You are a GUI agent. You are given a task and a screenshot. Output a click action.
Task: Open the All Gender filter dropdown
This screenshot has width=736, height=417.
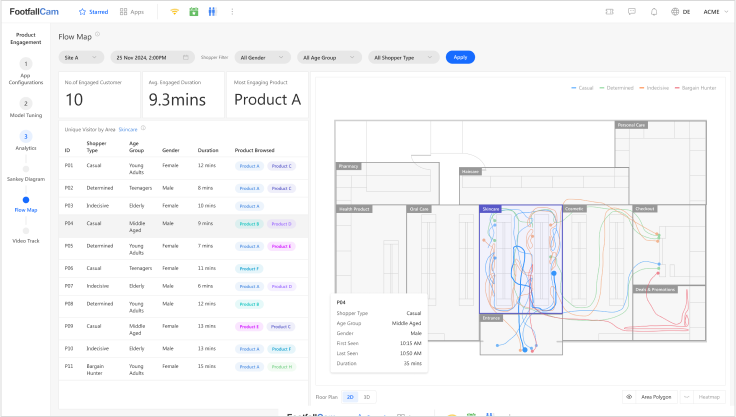[x=263, y=57]
